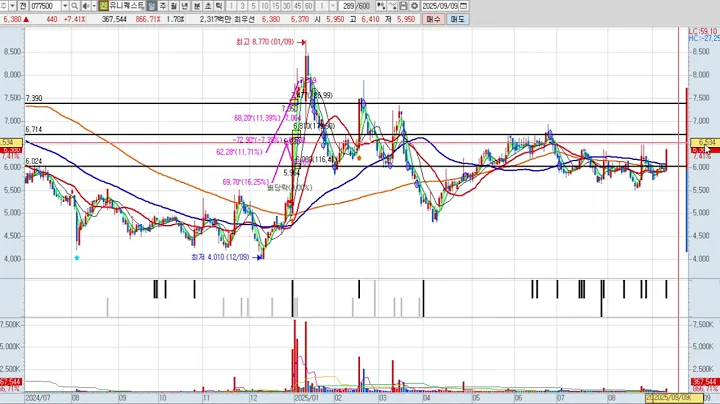This screenshot has width=720, height=404.
Task: Select the 6,714 horizontal line label
Action: [x=34, y=129]
